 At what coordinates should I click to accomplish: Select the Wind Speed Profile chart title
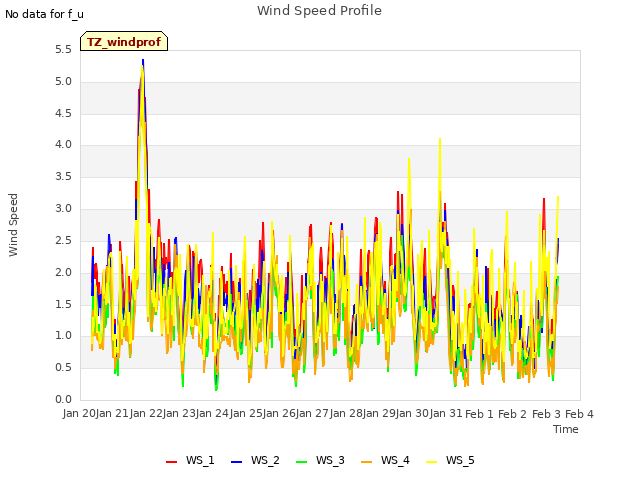(x=319, y=11)
